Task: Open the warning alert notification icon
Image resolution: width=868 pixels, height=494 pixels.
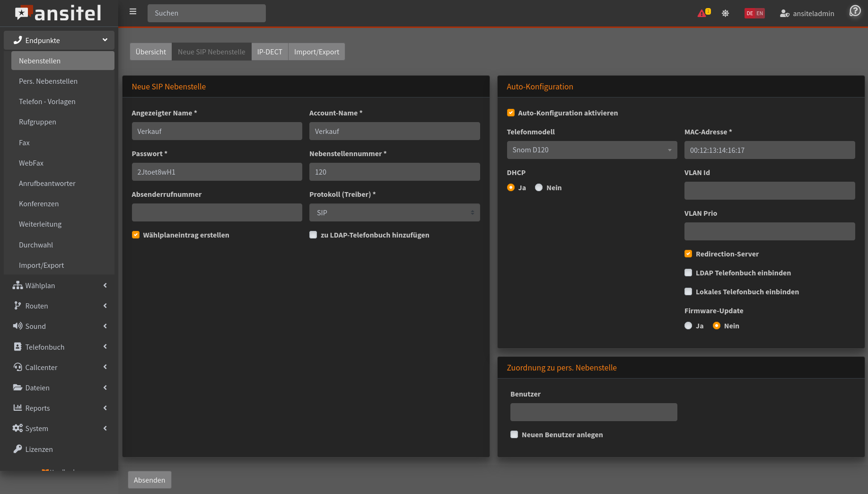Action: (702, 13)
